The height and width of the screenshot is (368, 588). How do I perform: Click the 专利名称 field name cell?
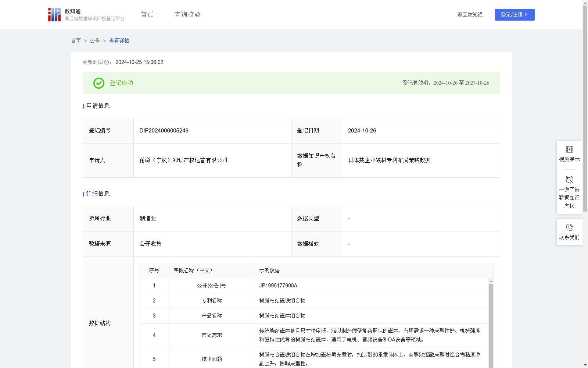point(212,301)
